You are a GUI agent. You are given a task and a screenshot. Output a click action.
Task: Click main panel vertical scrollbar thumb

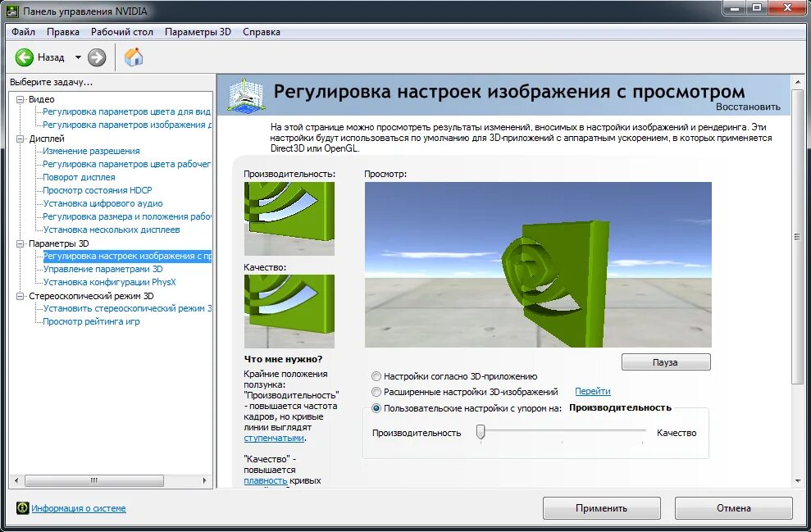pos(797,236)
